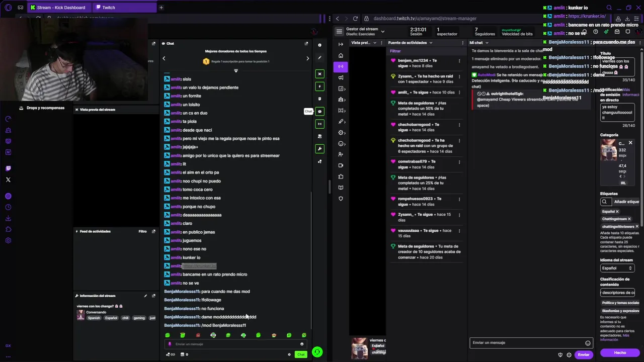The height and width of the screenshot is (362, 644).
Task: Go back in Twitch browser window
Action: pos(338,19)
